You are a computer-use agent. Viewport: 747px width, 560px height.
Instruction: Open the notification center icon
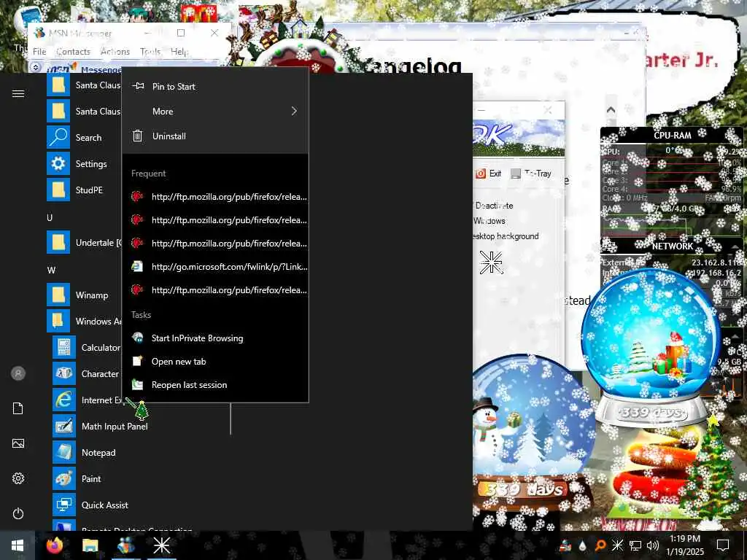723,545
